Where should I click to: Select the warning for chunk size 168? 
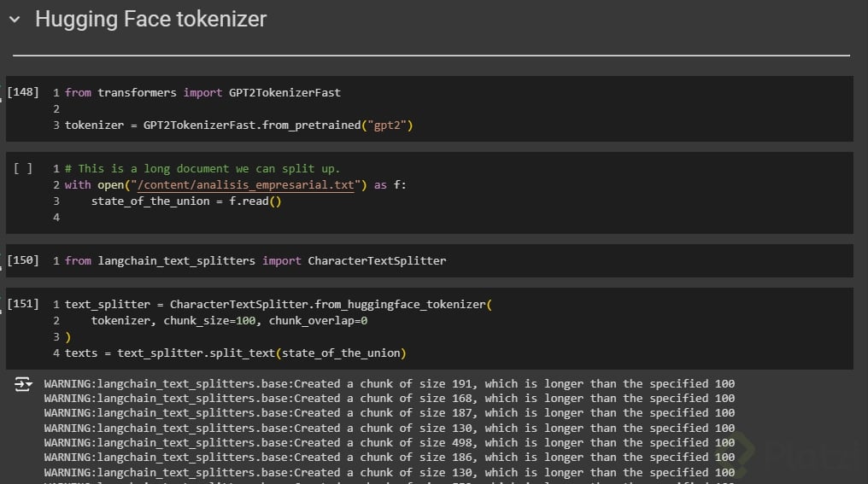[x=389, y=398]
